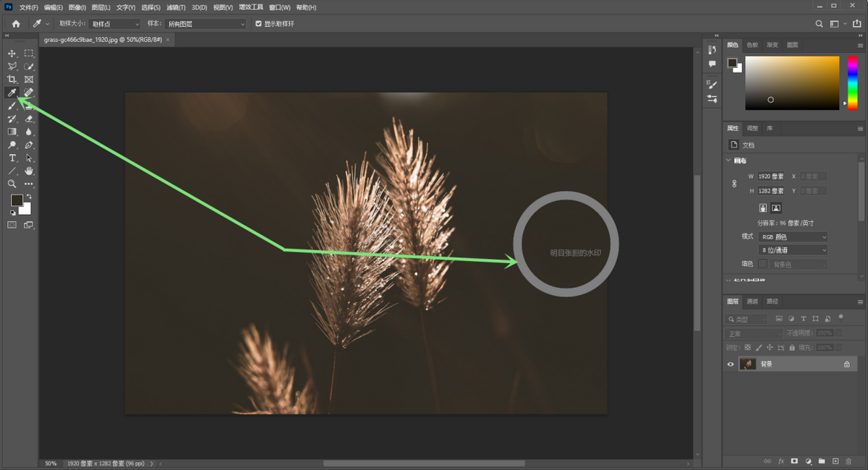Viewport: 868px width, 470px height.
Task: Switch to the 通道 tab
Action: (x=752, y=302)
